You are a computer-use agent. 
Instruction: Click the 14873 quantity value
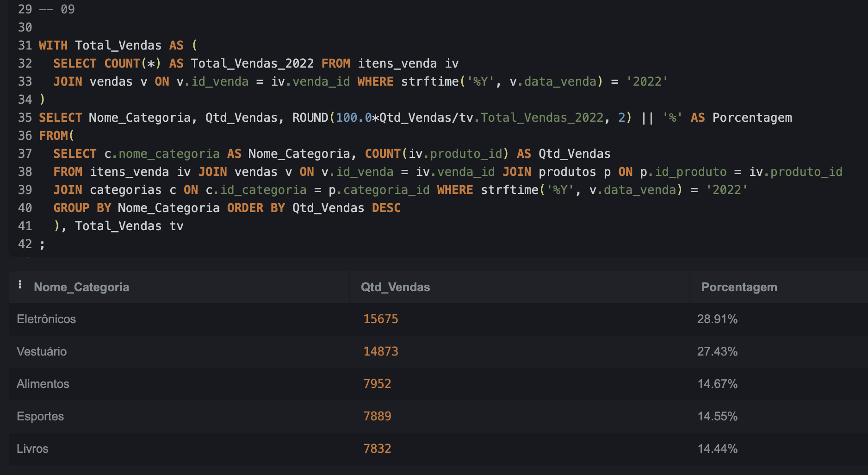pyautogui.click(x=381, y=351)
